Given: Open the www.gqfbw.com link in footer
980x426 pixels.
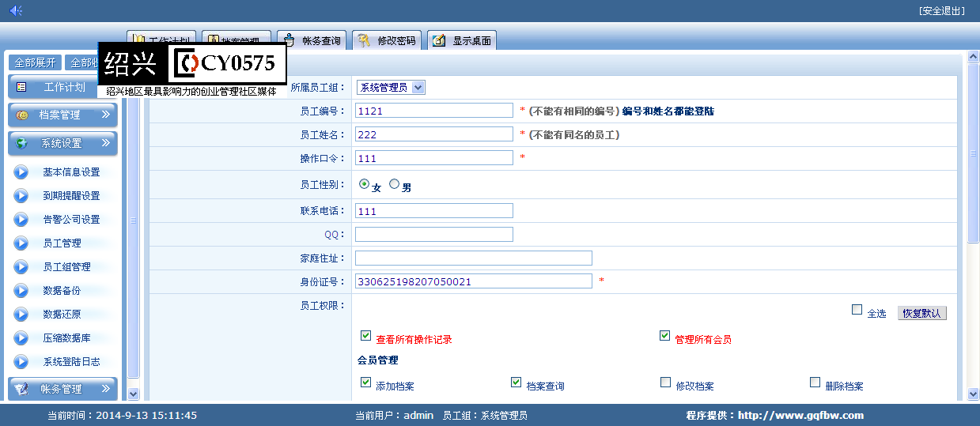Looking at the screenshot, I should click(800, 415).
